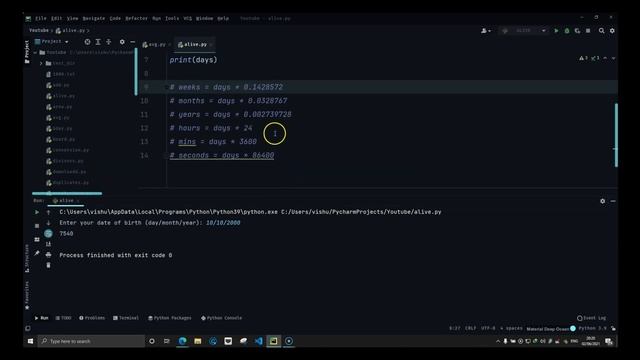
Task: Rerun alive from Run panel play icon
Action: click(x=37, y=212)
